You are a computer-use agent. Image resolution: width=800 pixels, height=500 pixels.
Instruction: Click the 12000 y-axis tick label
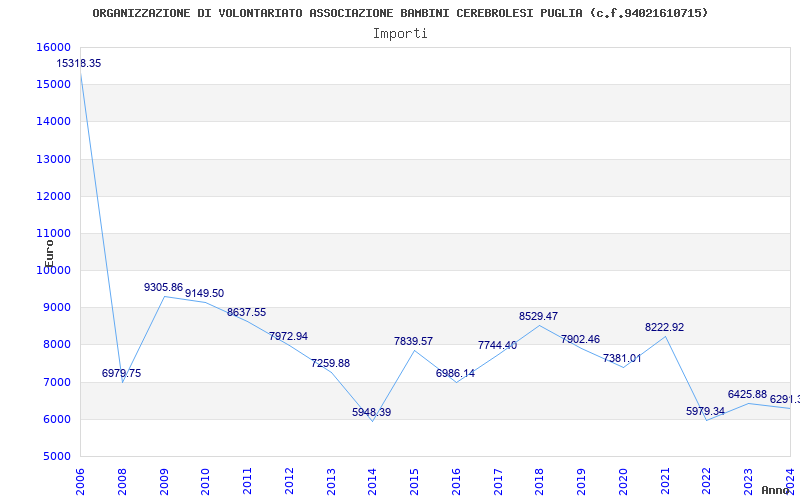53,196
